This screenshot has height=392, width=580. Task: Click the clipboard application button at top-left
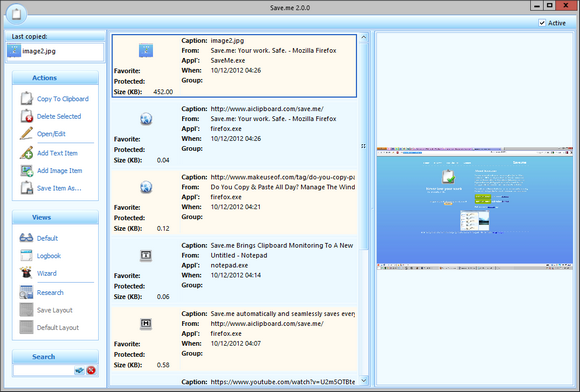[16, 14]
